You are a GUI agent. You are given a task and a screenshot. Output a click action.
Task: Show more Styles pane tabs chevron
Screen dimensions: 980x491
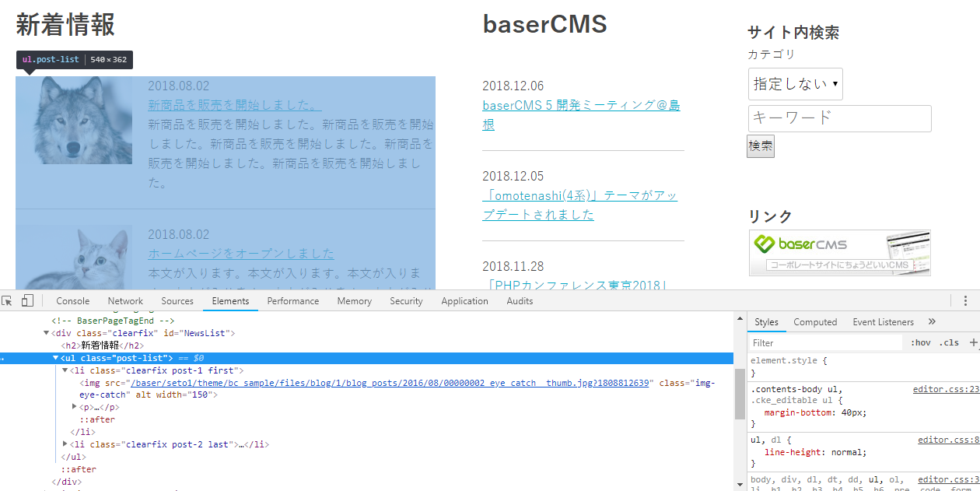[x=932, y=321]
